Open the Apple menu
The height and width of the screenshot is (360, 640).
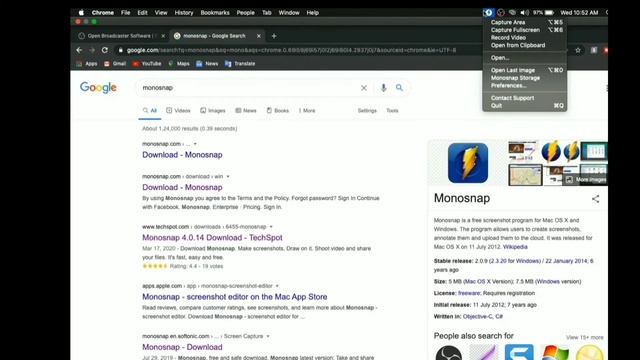click(81, 13)
